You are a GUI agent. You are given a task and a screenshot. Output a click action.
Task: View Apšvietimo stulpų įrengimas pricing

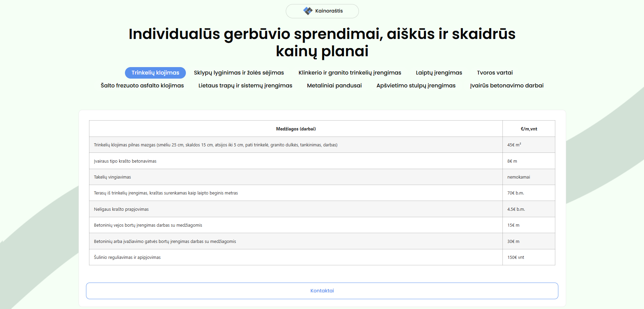[x=416, y=86]
